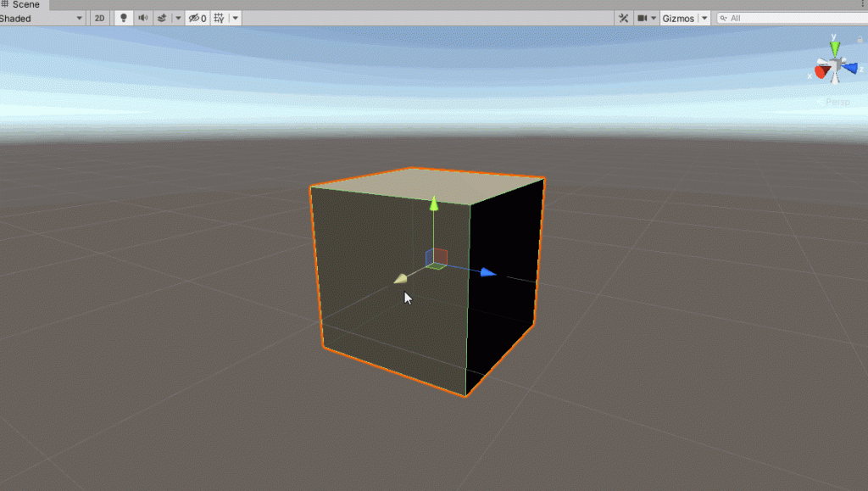Toggle the scene lighting lightbulb icon
This screenshot has height=491, width=868.
click(124, 17)
